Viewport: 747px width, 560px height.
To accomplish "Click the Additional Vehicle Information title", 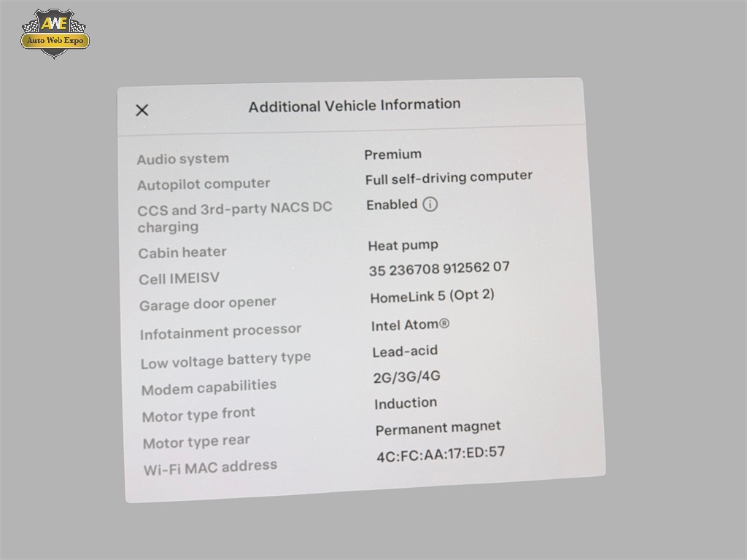I will 354,106.
